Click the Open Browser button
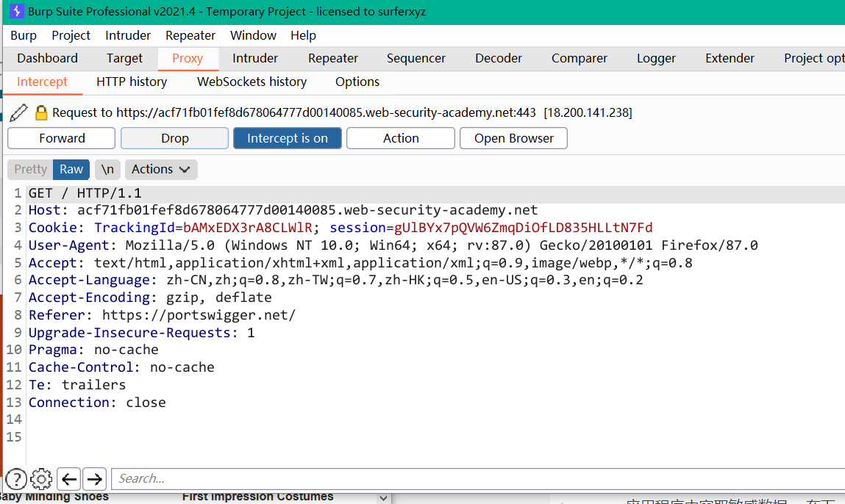Screen dimensions: 845x504 coord(513,138)
